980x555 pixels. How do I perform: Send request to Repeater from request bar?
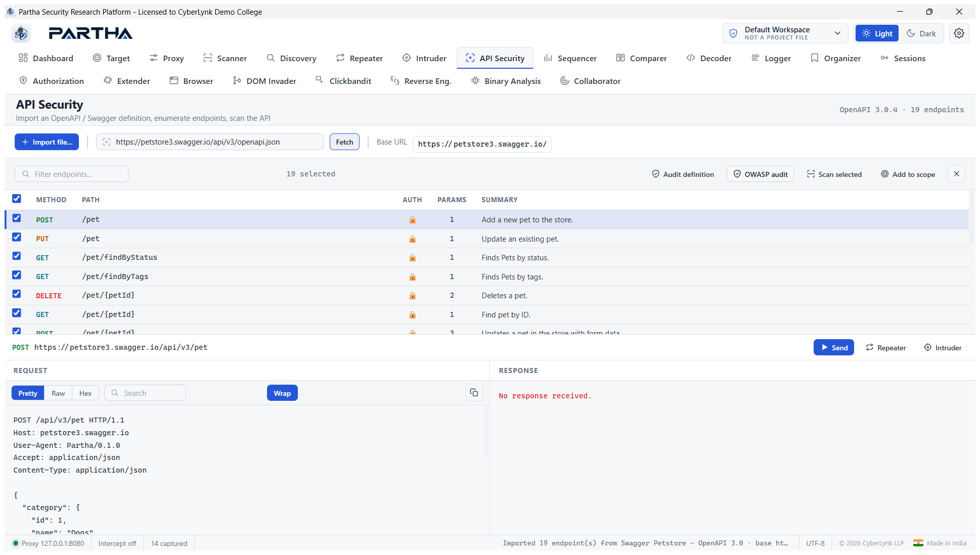(885, 347)
